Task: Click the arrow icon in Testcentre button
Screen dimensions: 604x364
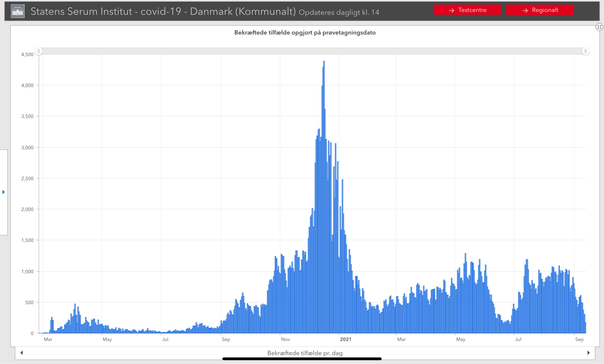Action: [x=451, y=10]
